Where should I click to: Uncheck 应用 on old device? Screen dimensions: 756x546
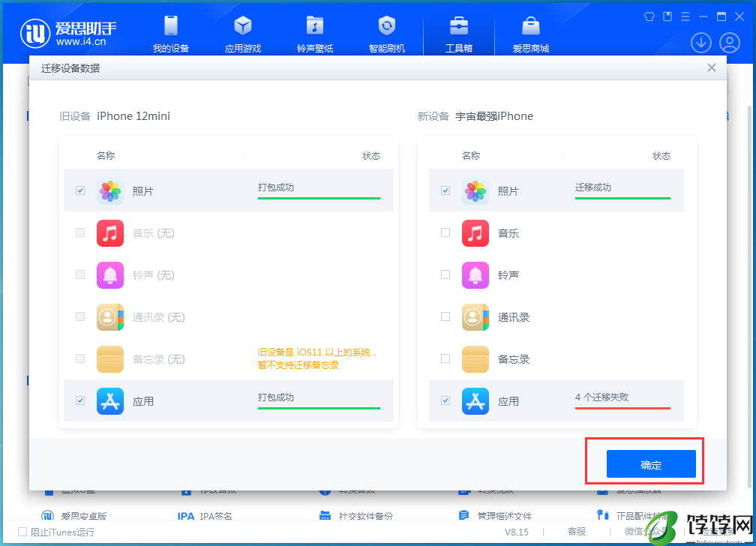click(x=80, y=400)
